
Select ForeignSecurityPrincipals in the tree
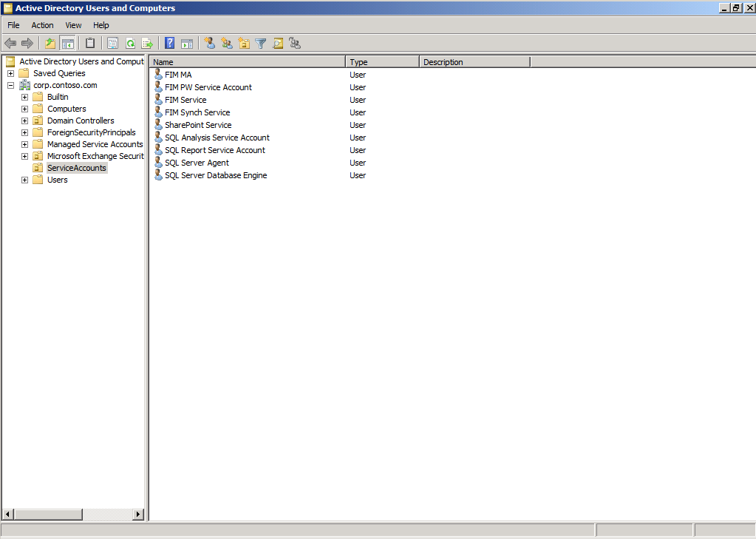pos(92,132)
